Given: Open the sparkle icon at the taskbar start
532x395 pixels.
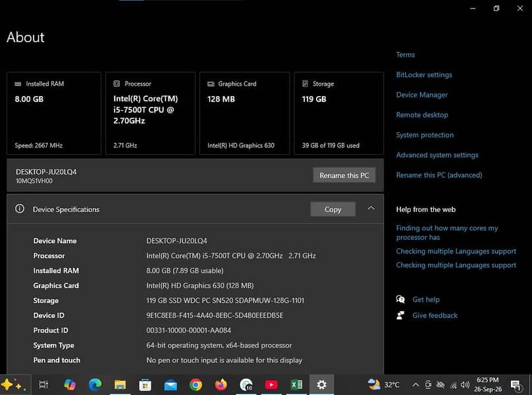Looking at the screenshot, I should click(13, 385).
